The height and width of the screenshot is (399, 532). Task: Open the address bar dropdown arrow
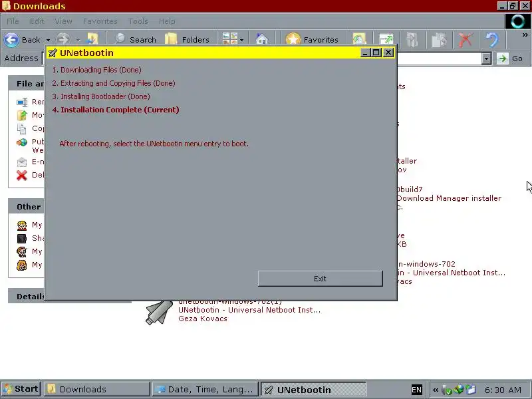486,59
